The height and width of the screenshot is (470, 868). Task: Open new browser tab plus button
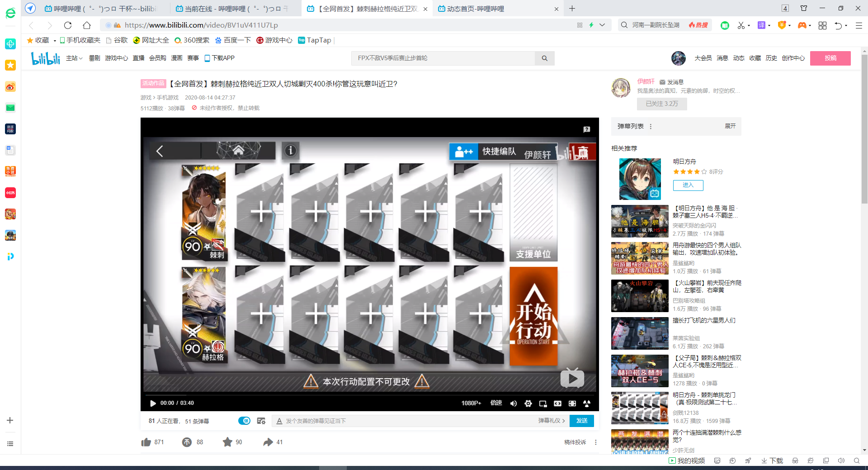572,9
